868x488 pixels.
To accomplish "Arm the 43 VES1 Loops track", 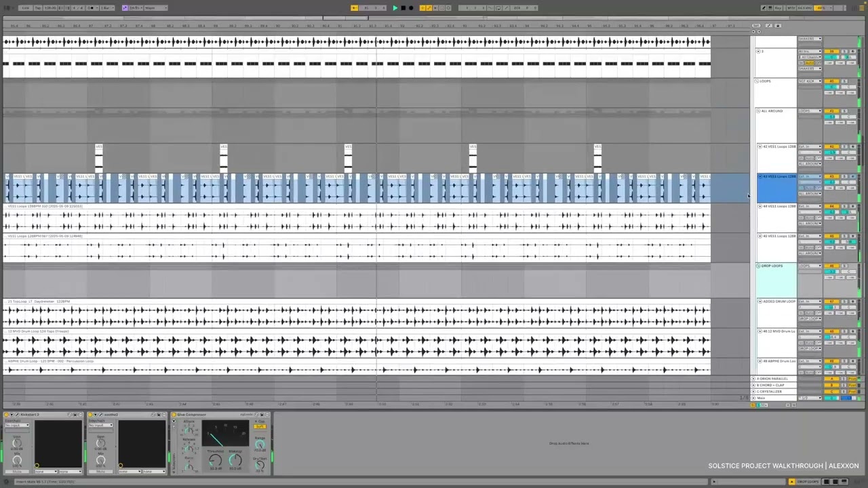I will [852, 176].
